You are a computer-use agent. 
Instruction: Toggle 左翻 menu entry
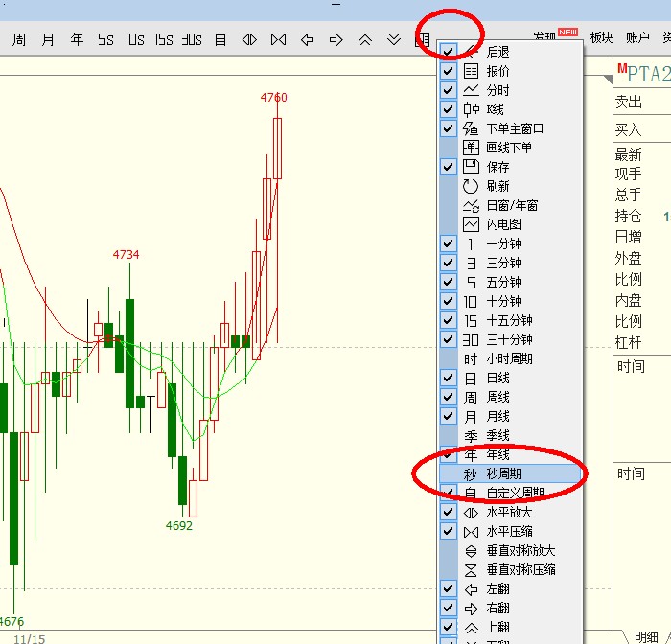coord(510,589)
